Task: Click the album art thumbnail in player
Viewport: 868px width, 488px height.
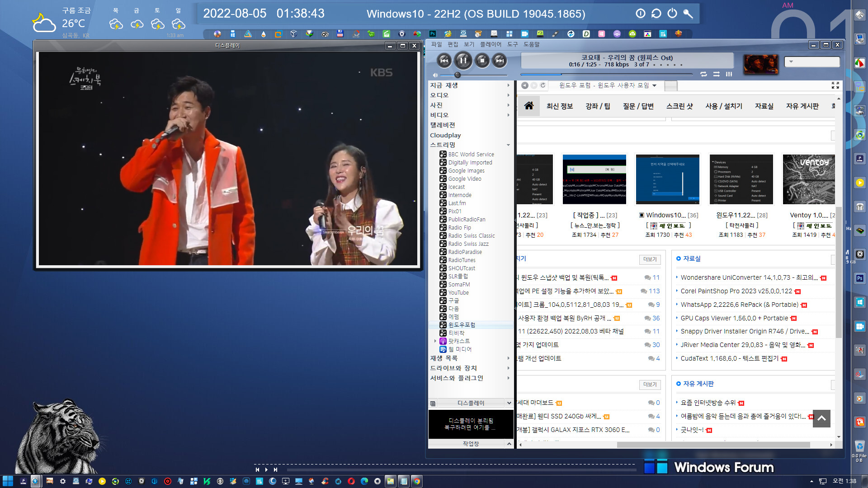Action: 761,64
